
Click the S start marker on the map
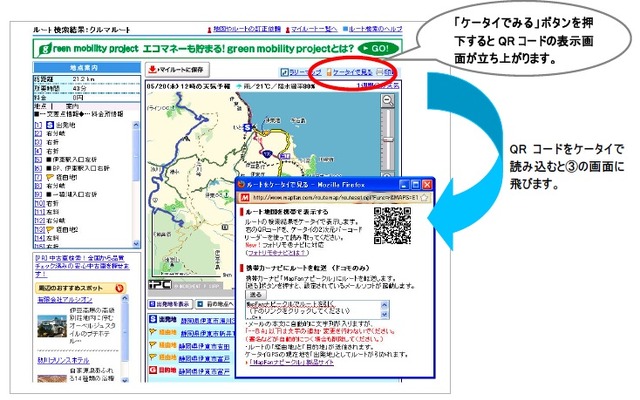[x=247, y=127]
